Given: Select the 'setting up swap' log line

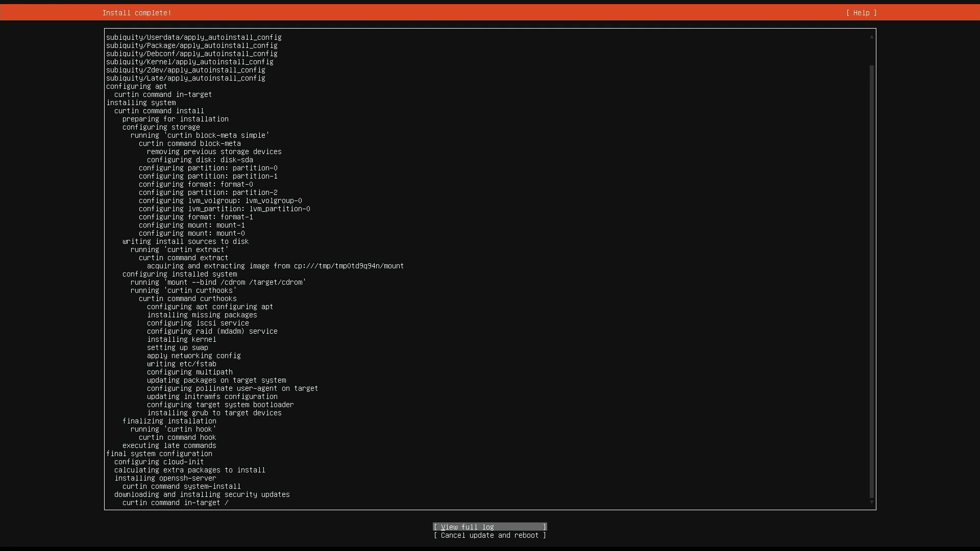Looking at the screenshot, I should (x=177, y=347).
